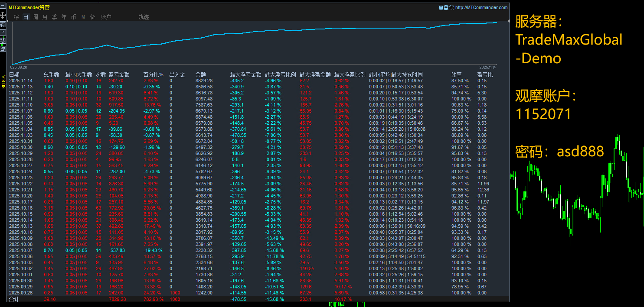This screenshot has height=307, width=644.
Task: Select the M tab in menu bar
Action: coord(83,16)
